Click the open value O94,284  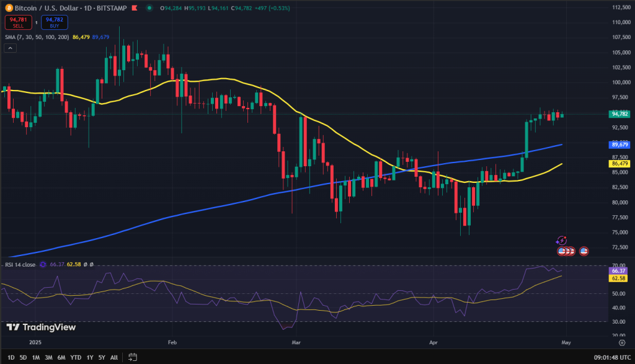point(171,8)
